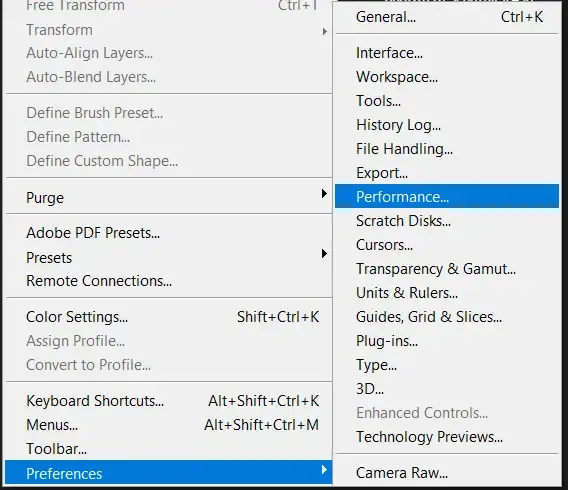This screenshot has width=568, height=490.
Task: Expand the Purge submenu arrow
Action: coord(324,194)
